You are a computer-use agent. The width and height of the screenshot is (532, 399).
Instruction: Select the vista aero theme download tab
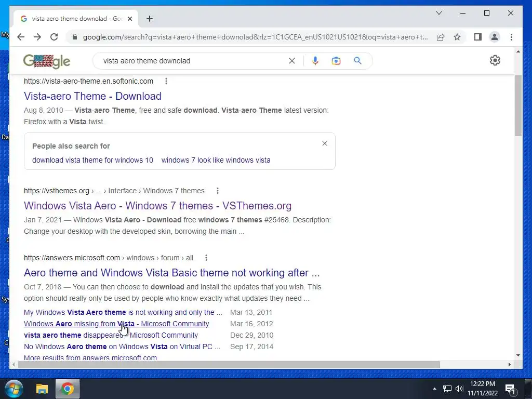pyautogui.click(x=75, y=19)
